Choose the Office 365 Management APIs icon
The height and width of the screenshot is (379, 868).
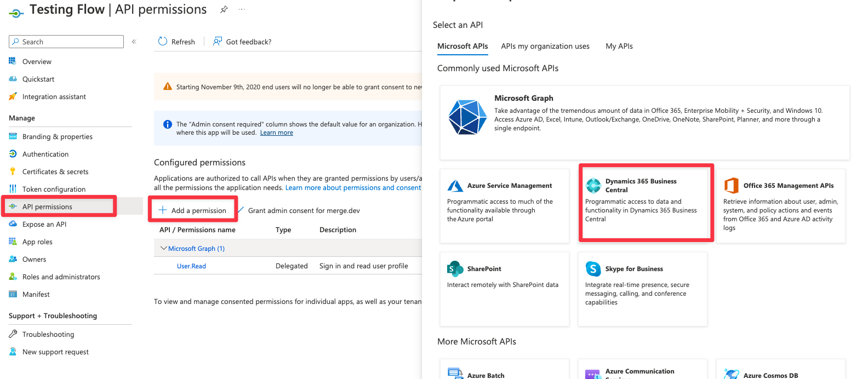(732, 186)
